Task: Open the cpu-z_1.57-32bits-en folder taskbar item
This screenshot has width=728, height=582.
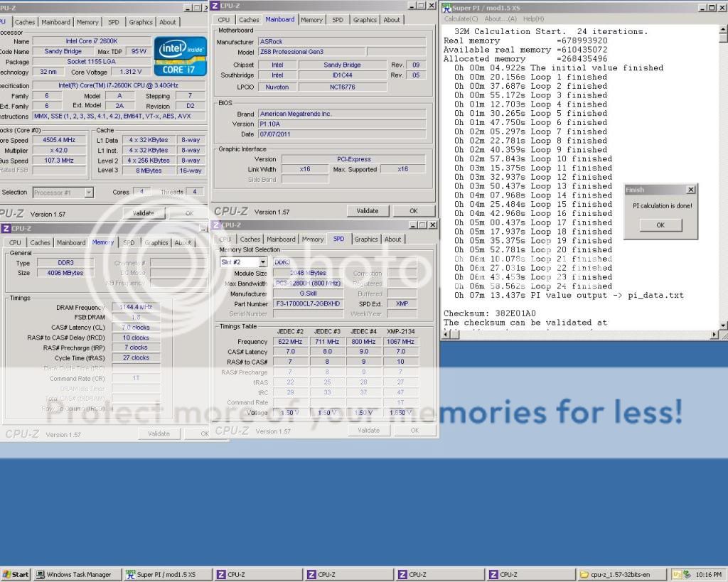Action: (x=619, y=575)
